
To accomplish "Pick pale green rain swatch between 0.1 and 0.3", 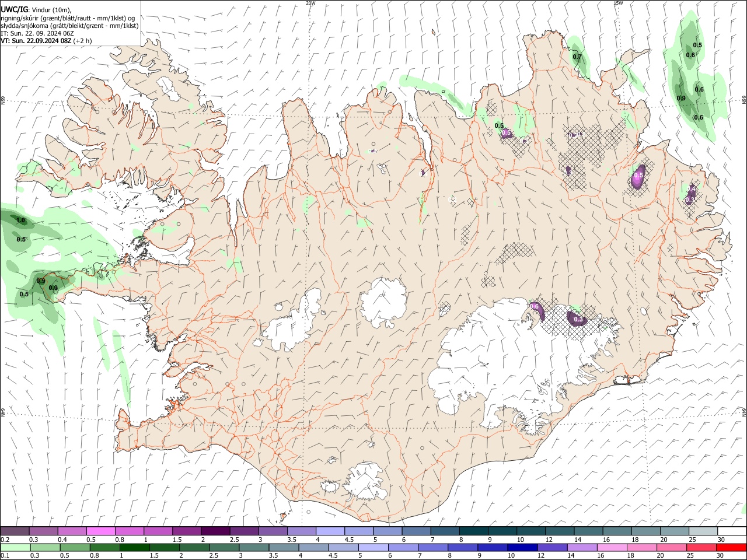I will click(x=15, y=548).
